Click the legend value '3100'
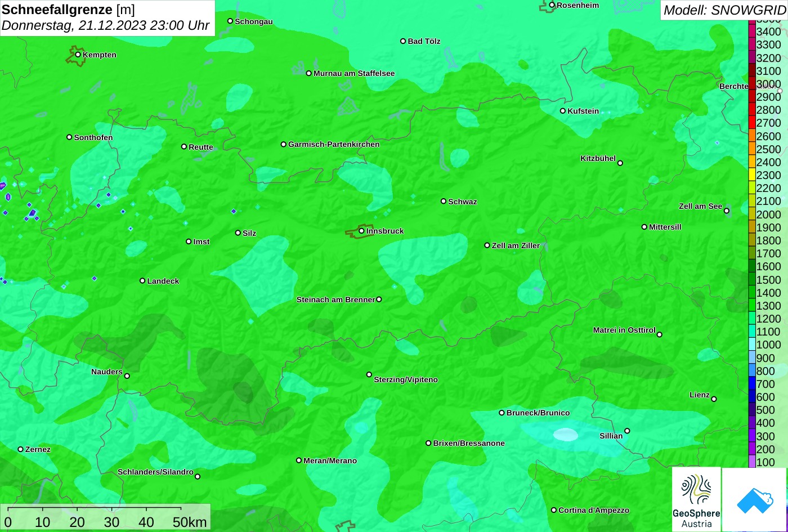Viewport: 788px width, 532px height. (x=769, y=71)
